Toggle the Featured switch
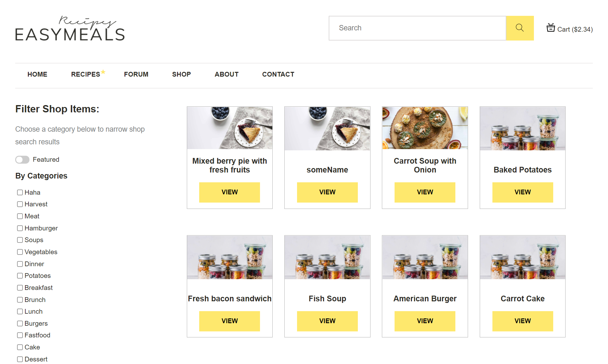This screenshot has width=608, height=364. [x=22, y=160]
